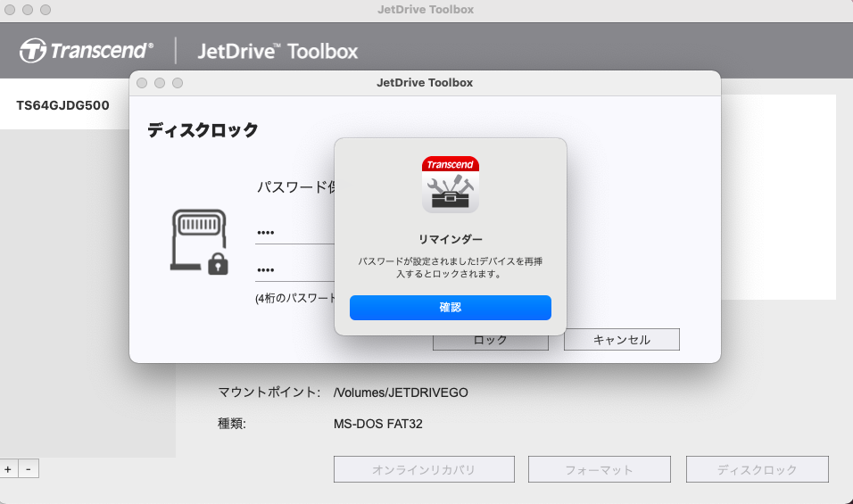Close the Disk Lock dialog window
Viewport: 853px width, 504px height.
[x=142, y=83]
